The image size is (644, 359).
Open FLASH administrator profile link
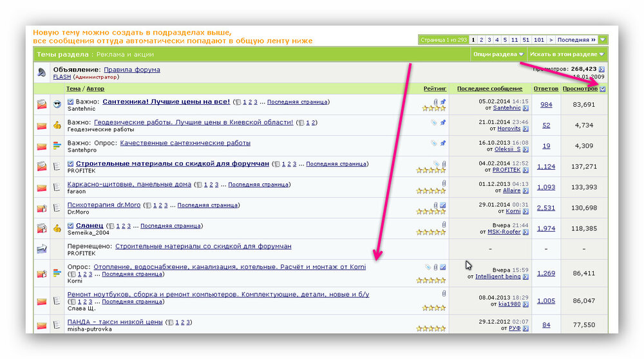62,77
